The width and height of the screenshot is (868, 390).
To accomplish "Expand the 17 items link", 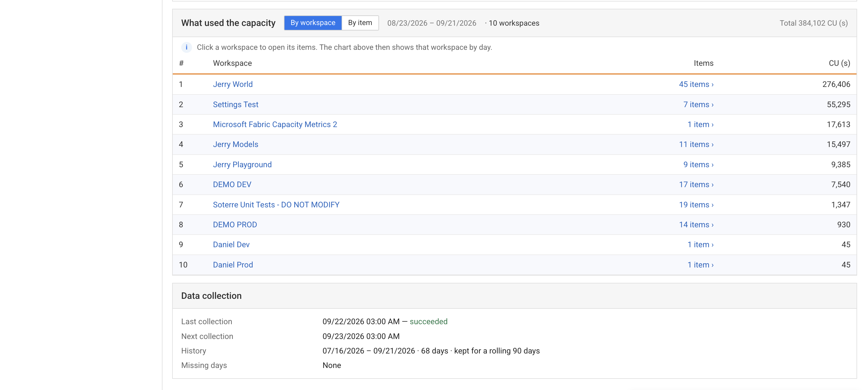I will click(x=696, y=184).
